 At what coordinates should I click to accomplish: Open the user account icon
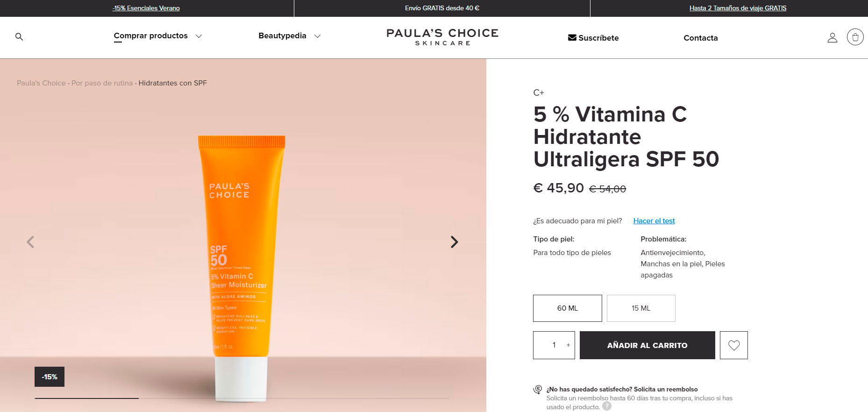pyautogui.click(x=832, y=38)
